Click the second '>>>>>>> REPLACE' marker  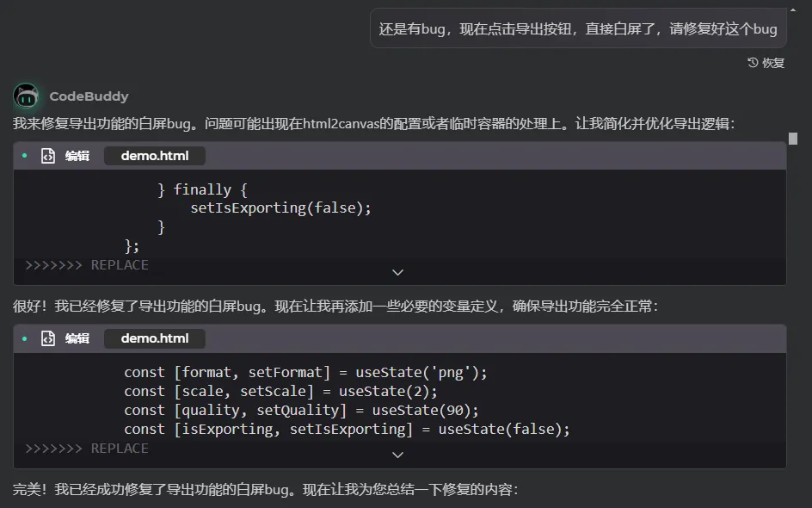(x=87, y=448)
